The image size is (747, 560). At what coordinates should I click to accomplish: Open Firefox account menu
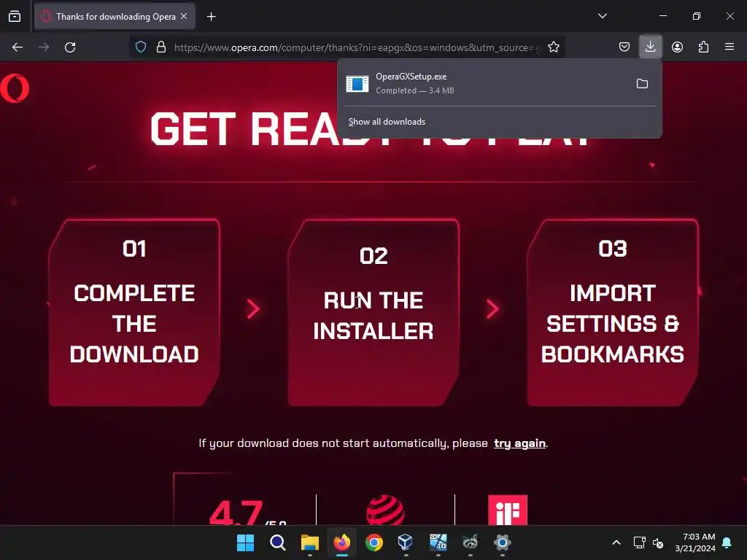pyautogui.click(x=677, y=47)
